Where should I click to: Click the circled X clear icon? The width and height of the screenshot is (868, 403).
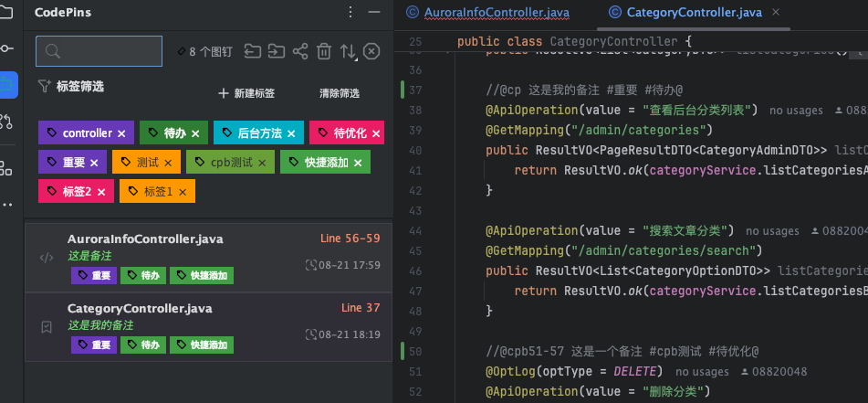click(x=372, y=51)
